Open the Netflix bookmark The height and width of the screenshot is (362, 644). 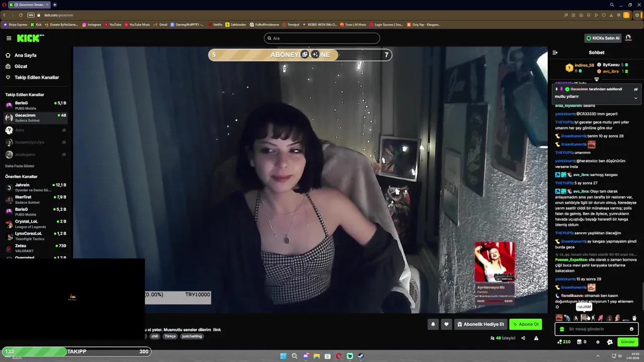(x=215, y=25)
